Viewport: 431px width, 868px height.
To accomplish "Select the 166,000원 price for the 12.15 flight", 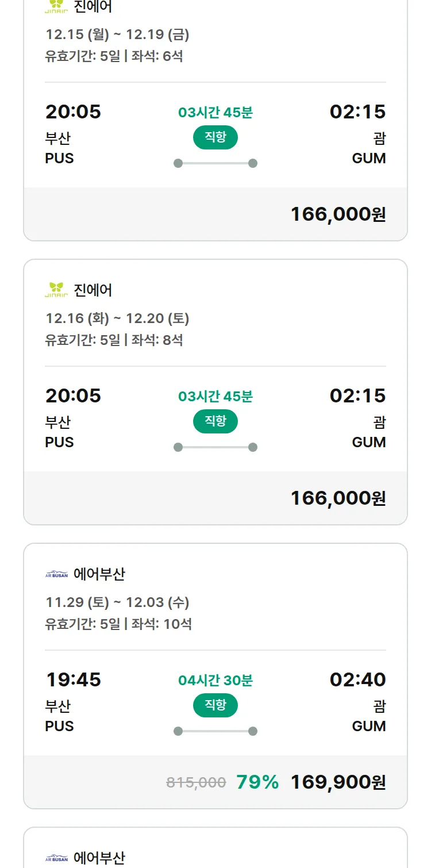I will click(338, 214).
